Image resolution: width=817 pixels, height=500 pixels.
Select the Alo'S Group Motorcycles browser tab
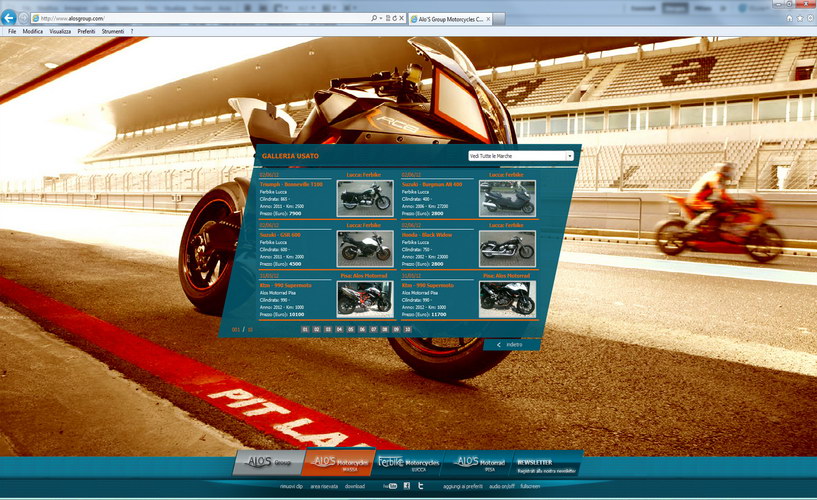pos(450,19)
